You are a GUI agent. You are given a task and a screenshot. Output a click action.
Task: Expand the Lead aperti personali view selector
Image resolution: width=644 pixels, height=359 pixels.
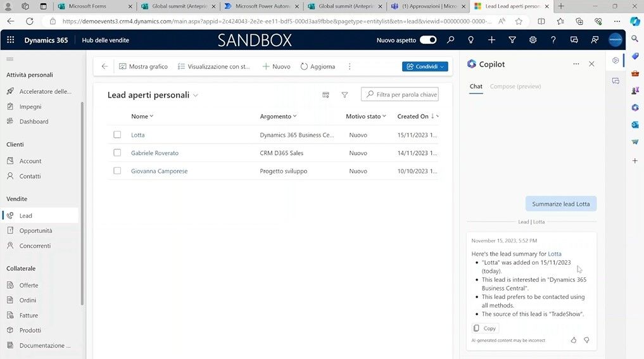(x=196, y=96)
